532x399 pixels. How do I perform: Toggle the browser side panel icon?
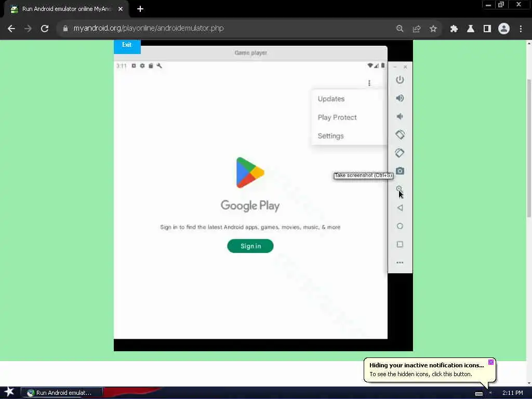pos(487,29)
